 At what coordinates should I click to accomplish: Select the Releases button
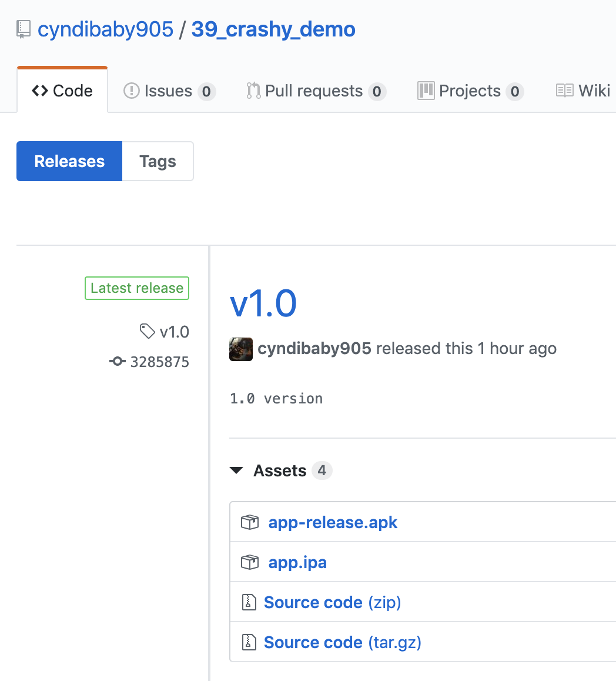click(x=69, y=161)
